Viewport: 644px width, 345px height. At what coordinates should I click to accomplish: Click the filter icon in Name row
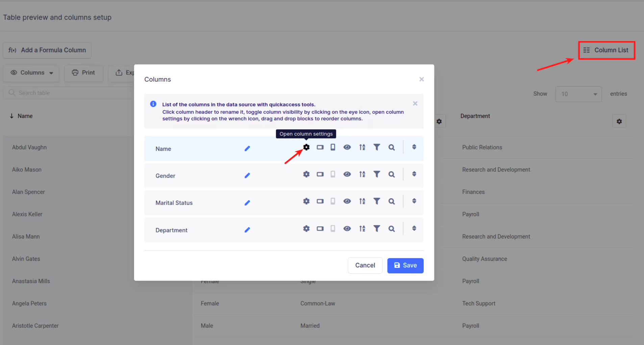click(376, 147)
